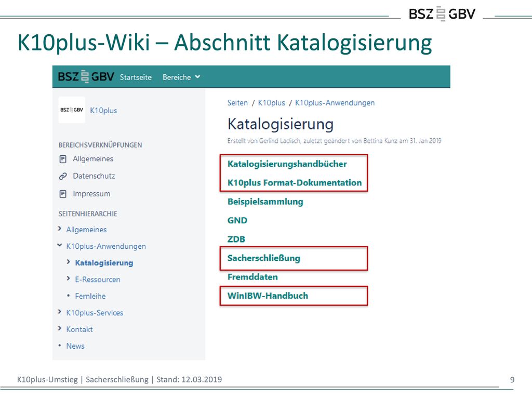Collapse the K10plus-Anwendungen tree node
This screenshot has width=532, height=399.
point(60,245)
